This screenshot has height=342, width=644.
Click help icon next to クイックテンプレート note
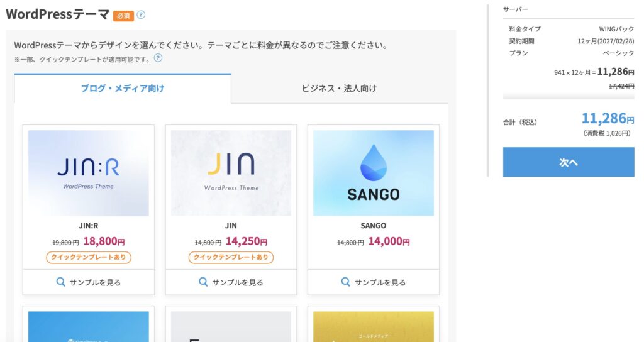[x=158, y=58]
